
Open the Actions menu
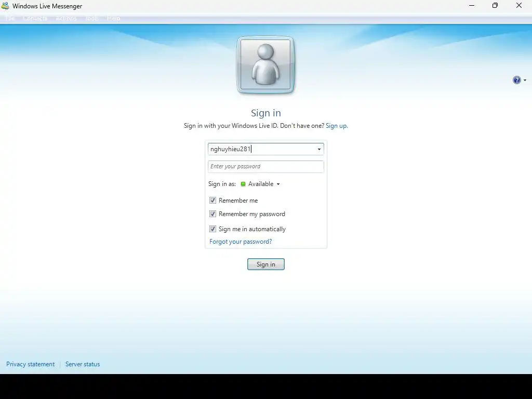coord(66,18)
